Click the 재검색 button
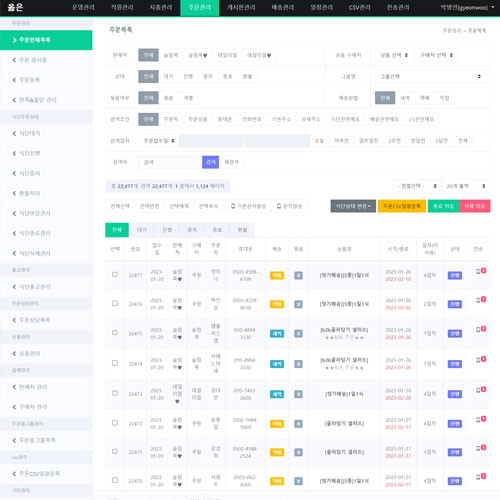This screenshot has width=500, height=500. click(231, 162)
